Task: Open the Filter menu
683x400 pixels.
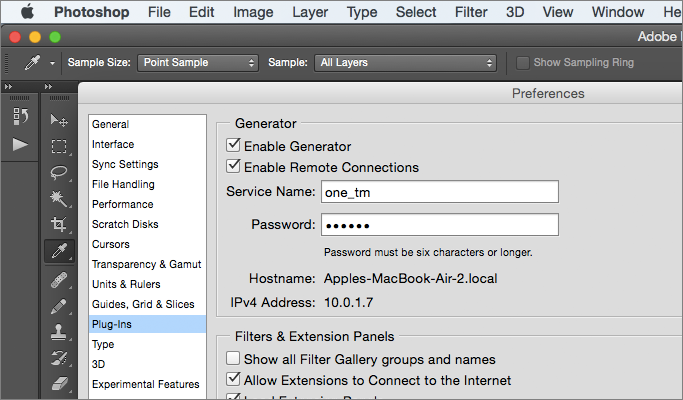Action: [471, 12]
